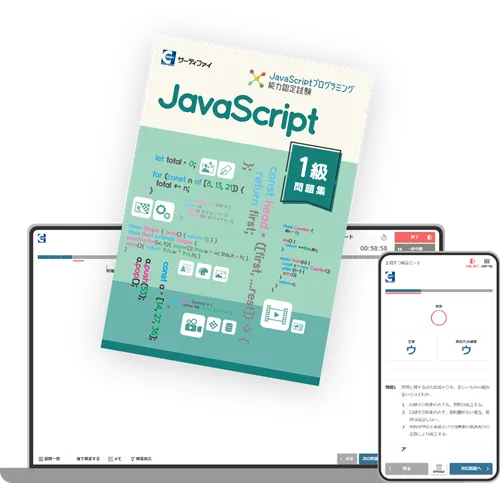Click the サーティファイ logo on book cover

point(186,59)
